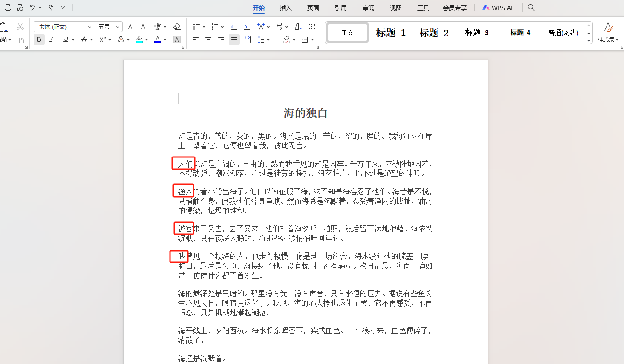624x364 pixels.
Task: Open the print preview
Action: [19, 7]
